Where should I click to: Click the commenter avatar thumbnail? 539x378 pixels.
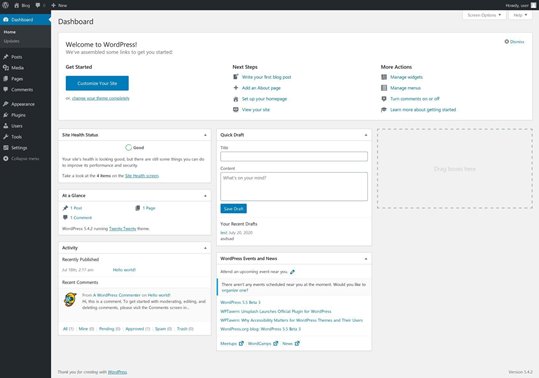(70, 300)
